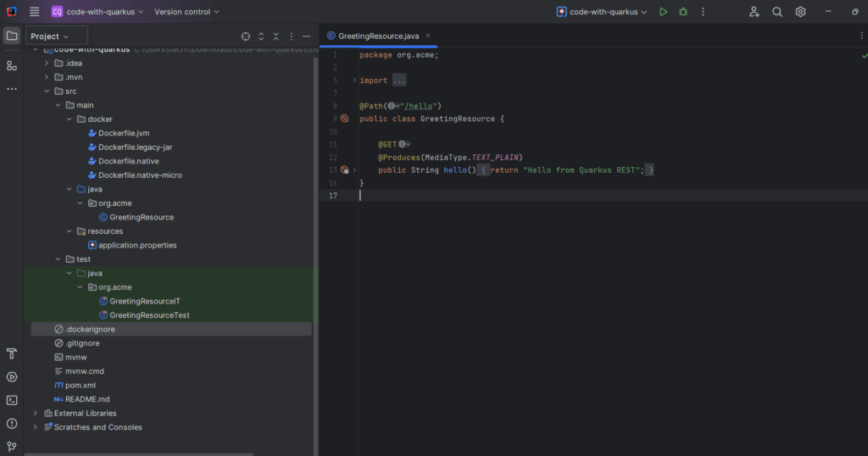The height and width of the screenshot is (456, 868).
Task: Expand the .mvn folder
Action: point(47,77)
